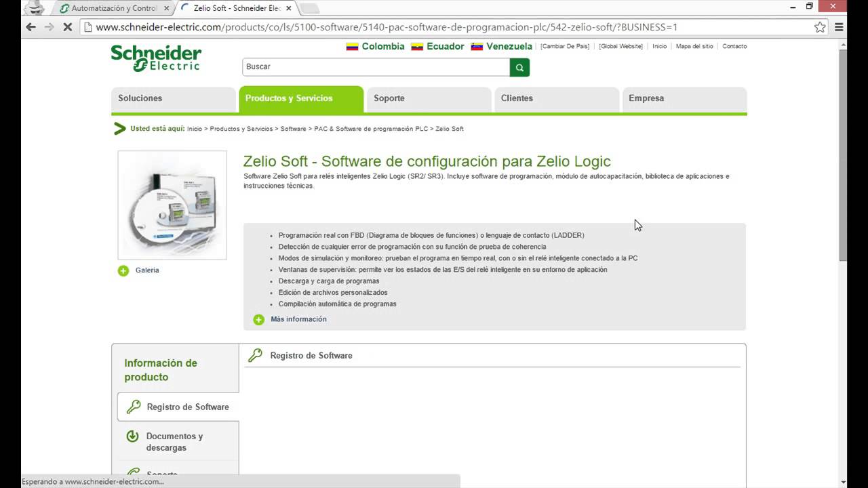Image resolution: width=868 pixels, height=488 pixels.
Task: Click the Información de producto heading
Action: (161, 370)
